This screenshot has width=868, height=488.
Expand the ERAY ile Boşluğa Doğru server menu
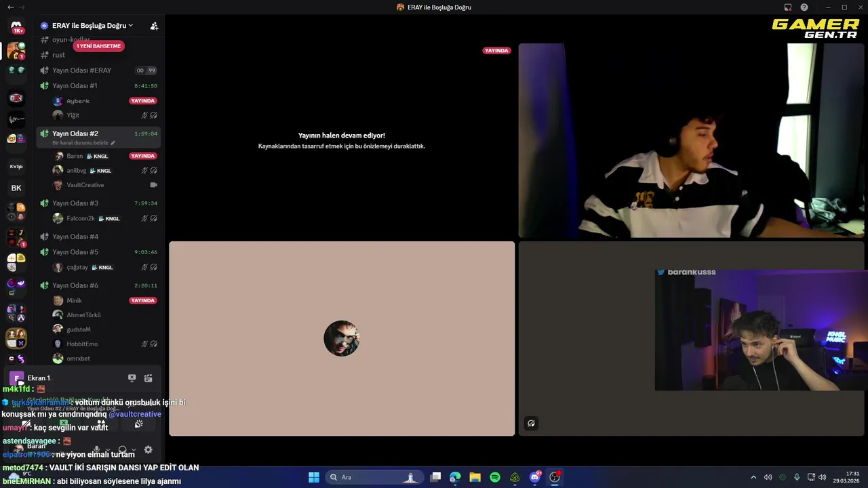pyautogui.click(x=93, y=26)
